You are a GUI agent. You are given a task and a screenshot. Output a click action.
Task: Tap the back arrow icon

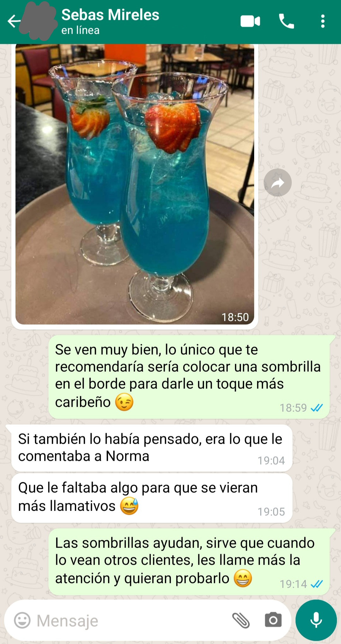click(14, 21)
